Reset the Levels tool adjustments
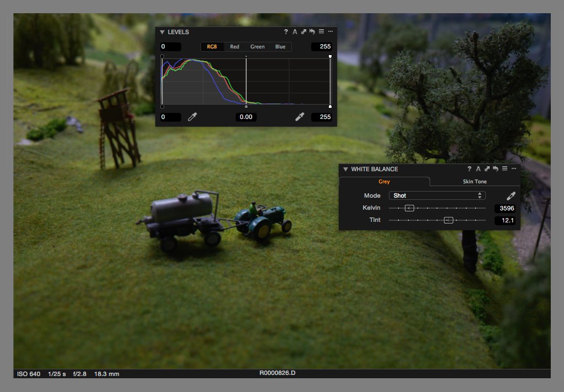Viewport: 564px width, 392px height. tap(312, 31)
